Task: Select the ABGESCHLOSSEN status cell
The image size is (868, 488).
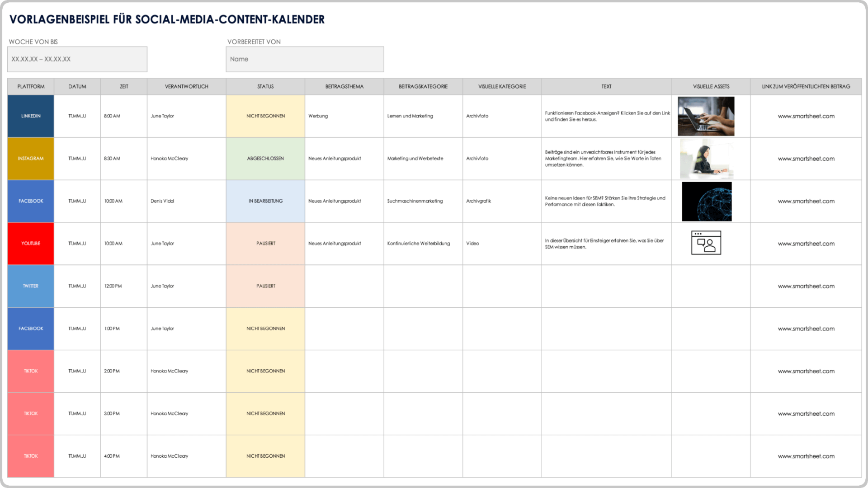Action: click(x=265, y=159)
